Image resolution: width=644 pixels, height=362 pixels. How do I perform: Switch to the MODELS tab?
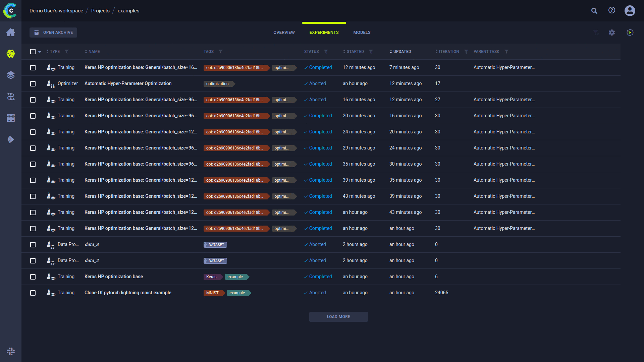[x=362, y=32]
